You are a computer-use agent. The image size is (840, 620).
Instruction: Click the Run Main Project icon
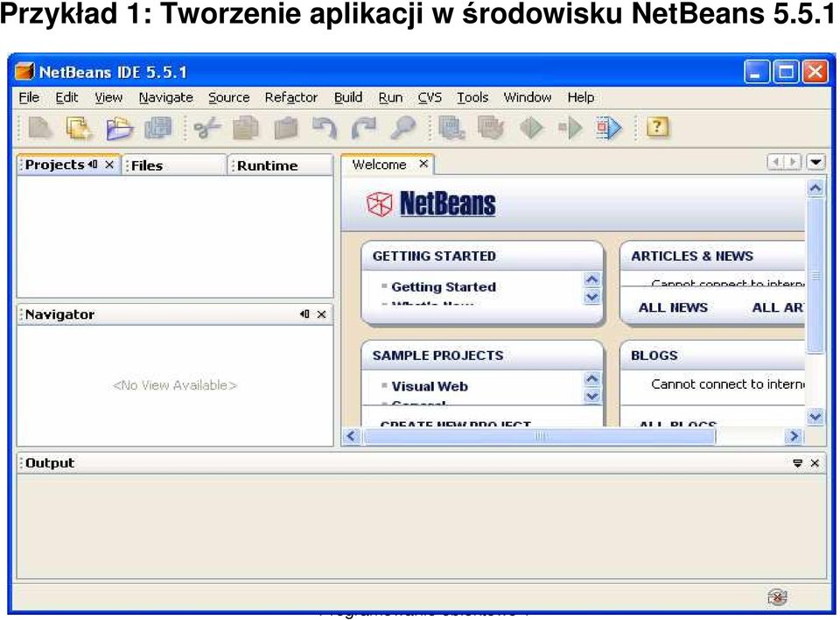point(531,129)
